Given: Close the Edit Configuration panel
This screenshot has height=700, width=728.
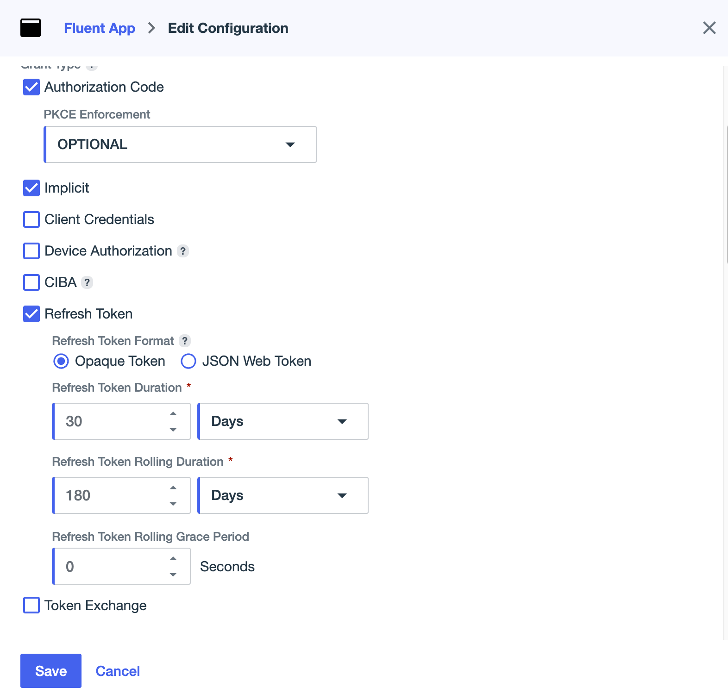Looking at the screenshot, I should 709,28.
